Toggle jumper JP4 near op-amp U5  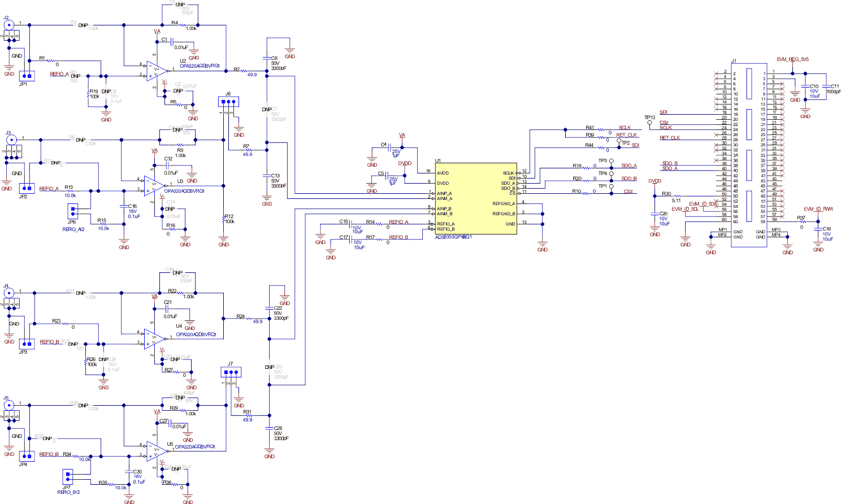coord(25,457)
